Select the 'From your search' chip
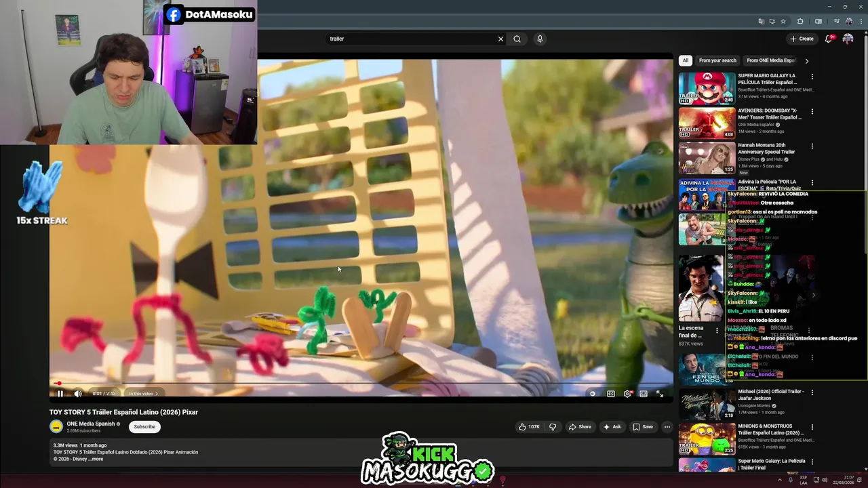Viewport: 868px width, 488px height. click(x=717, y=60)
